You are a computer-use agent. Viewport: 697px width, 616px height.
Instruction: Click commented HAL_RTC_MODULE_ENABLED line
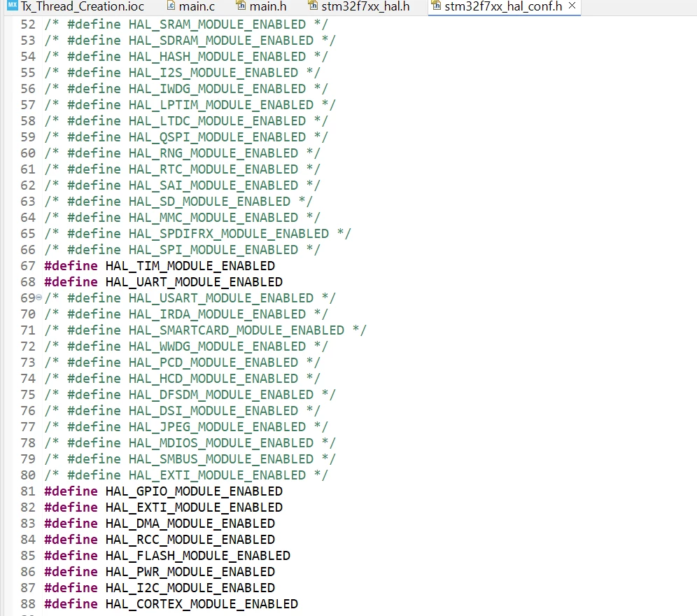point(182,169)
